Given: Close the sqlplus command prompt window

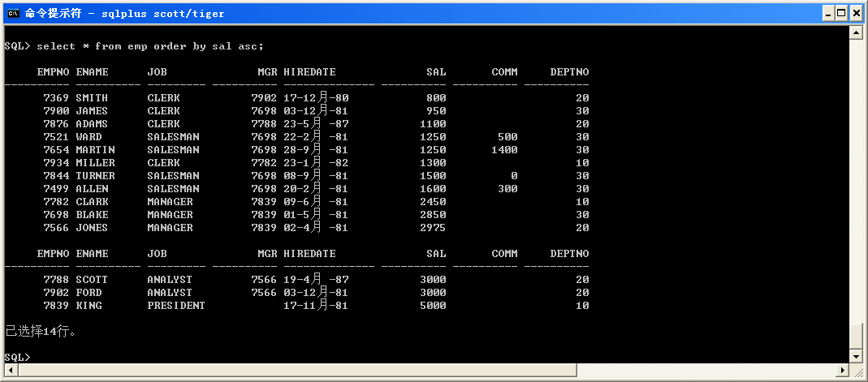Looking at the screenshot, I should click(857, 13).
